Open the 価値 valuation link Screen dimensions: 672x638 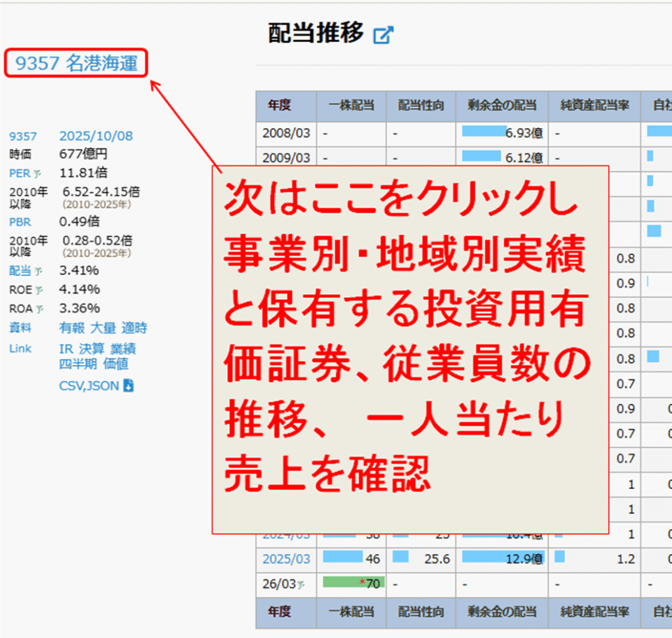(x=116, y=364)
